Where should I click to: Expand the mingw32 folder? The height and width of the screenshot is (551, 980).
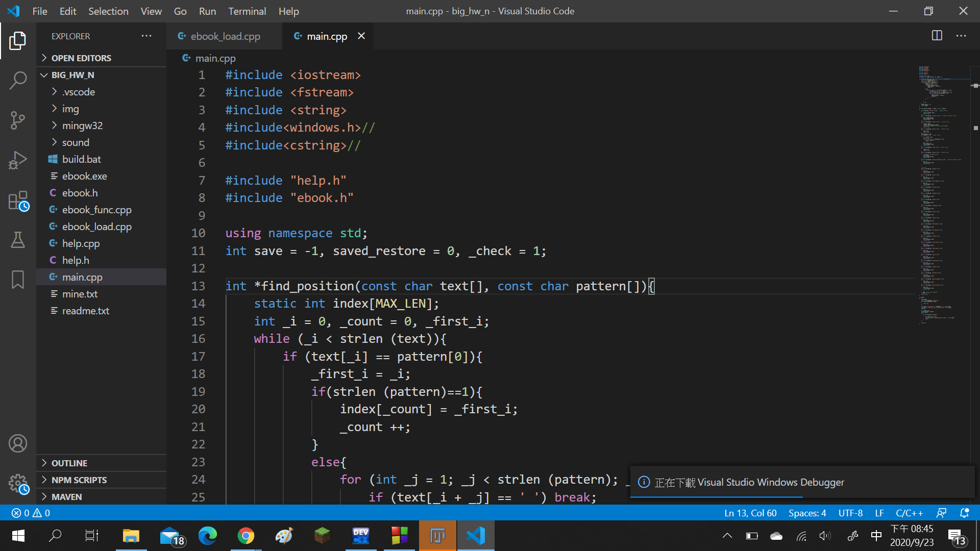(82, 126)
